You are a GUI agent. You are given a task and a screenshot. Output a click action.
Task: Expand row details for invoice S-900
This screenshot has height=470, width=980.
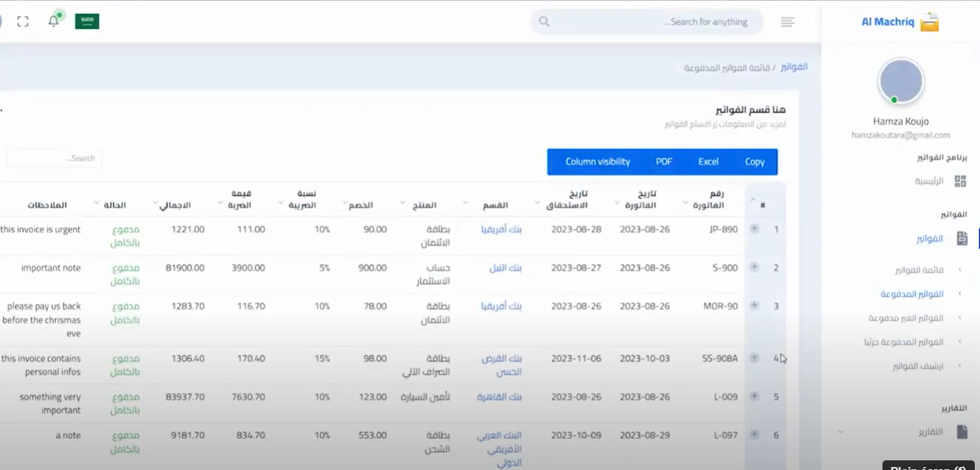pos(754,267)
